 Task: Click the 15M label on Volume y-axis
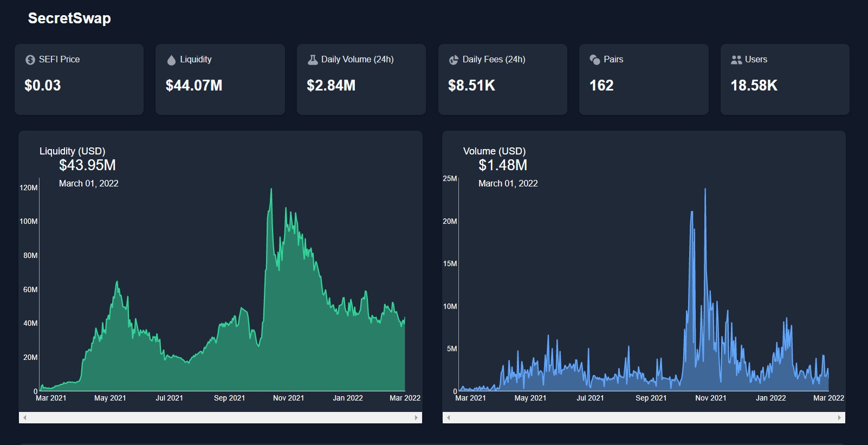(x=450, y=263)
